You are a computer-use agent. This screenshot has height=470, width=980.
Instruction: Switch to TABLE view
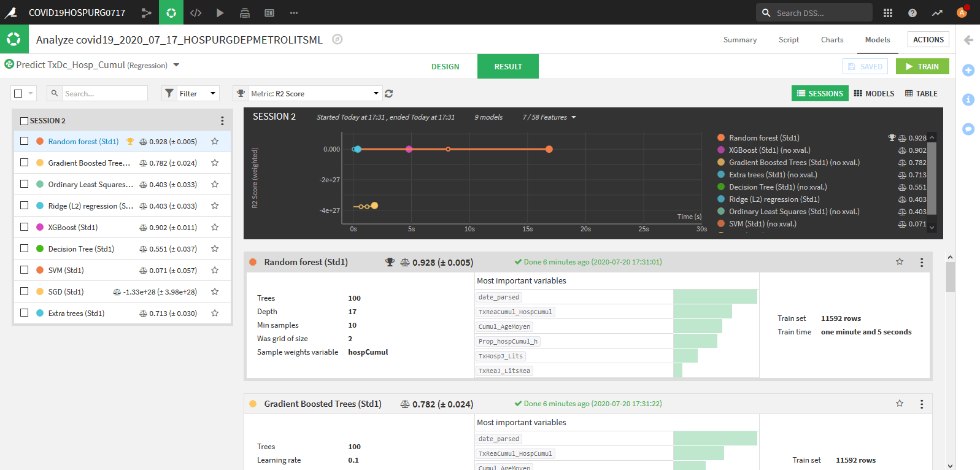click(921, 94)
